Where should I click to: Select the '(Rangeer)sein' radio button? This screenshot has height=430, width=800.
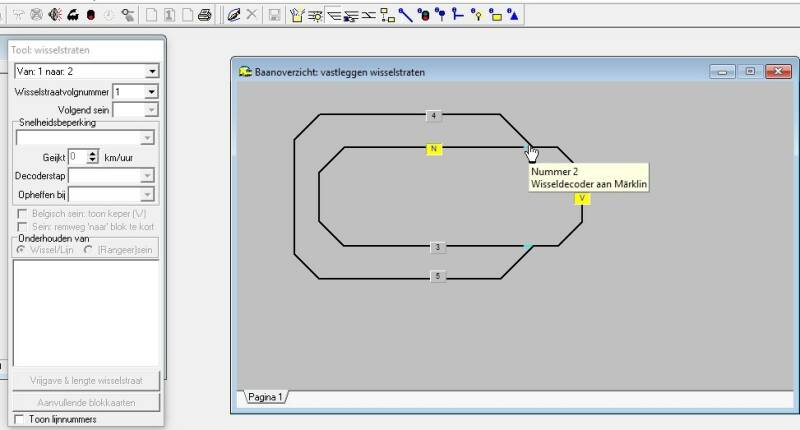point(88,250)
